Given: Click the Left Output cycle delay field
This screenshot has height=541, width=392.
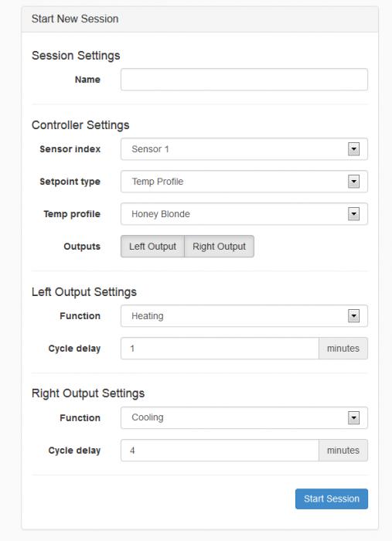Looking at the screenshot, I should (220, 349).
